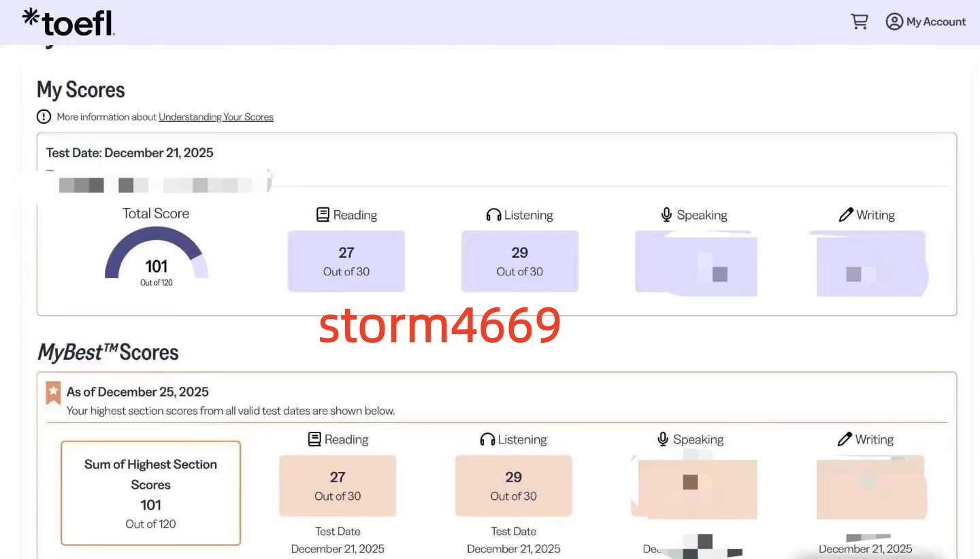This screenshot has height=559, width=980.
Task: Click the MyBest Reading book icon
Action: pyautogui.click(x=314, y=439)
